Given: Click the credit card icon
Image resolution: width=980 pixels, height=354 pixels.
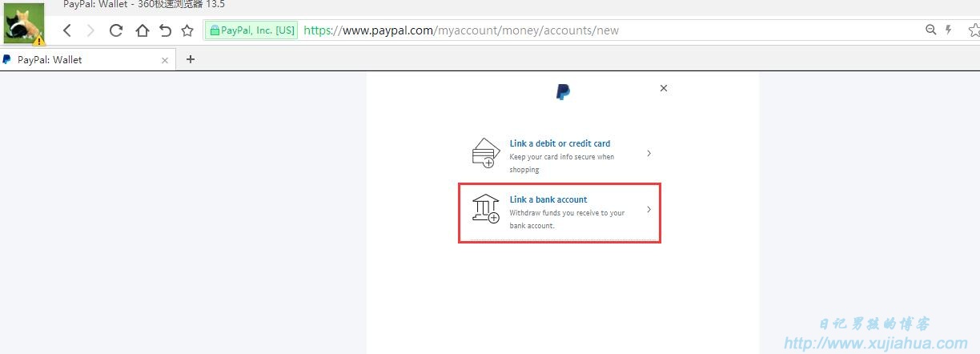Looking at the screenshot, I should (x=485, y=153).
